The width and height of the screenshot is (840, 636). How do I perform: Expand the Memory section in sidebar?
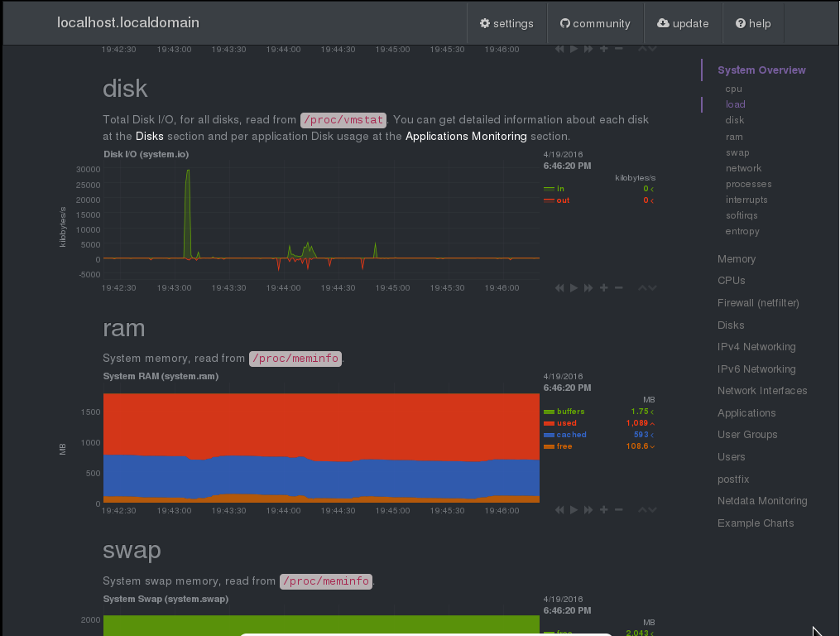[x=737, y=259]
